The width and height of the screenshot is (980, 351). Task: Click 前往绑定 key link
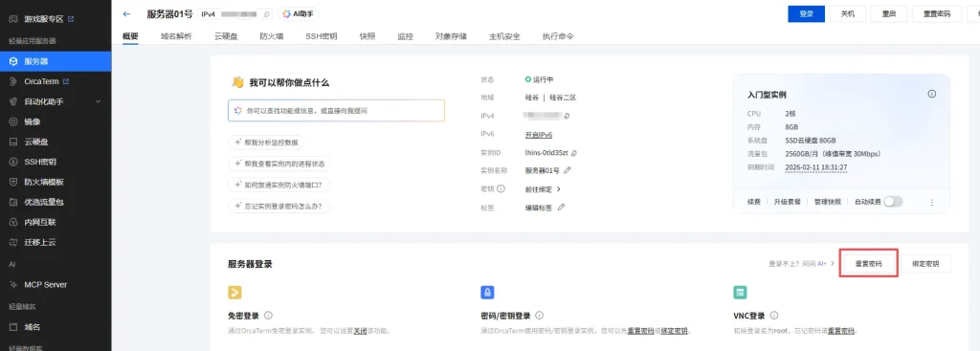point(543,188)
